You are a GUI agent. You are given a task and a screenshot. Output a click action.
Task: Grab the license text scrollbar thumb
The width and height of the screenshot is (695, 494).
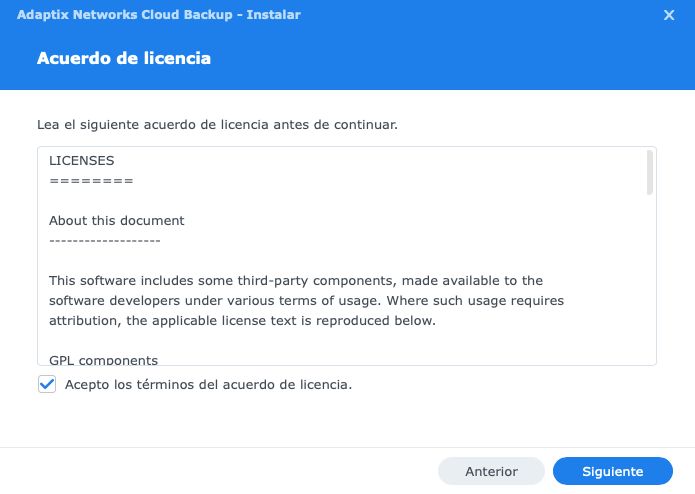coord(650,172)
